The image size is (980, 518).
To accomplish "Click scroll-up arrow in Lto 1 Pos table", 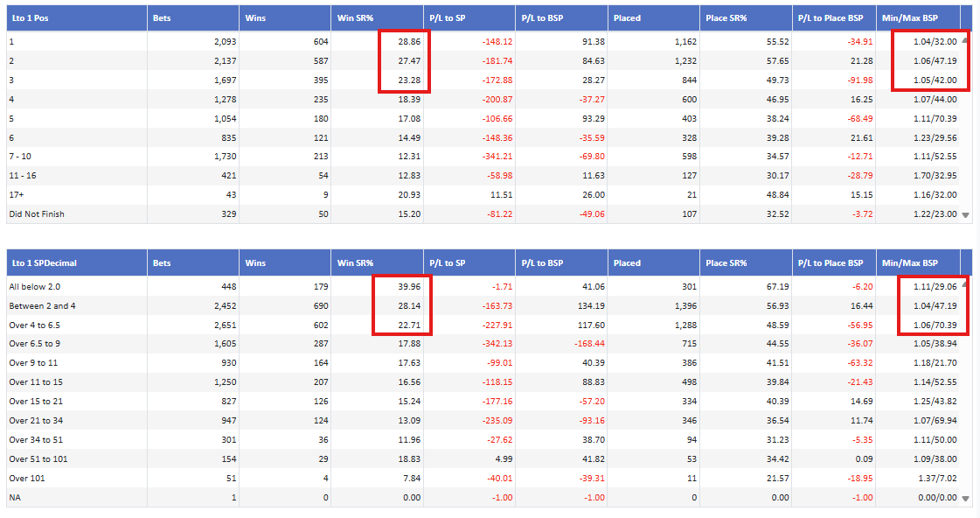I will coord(965,41).
